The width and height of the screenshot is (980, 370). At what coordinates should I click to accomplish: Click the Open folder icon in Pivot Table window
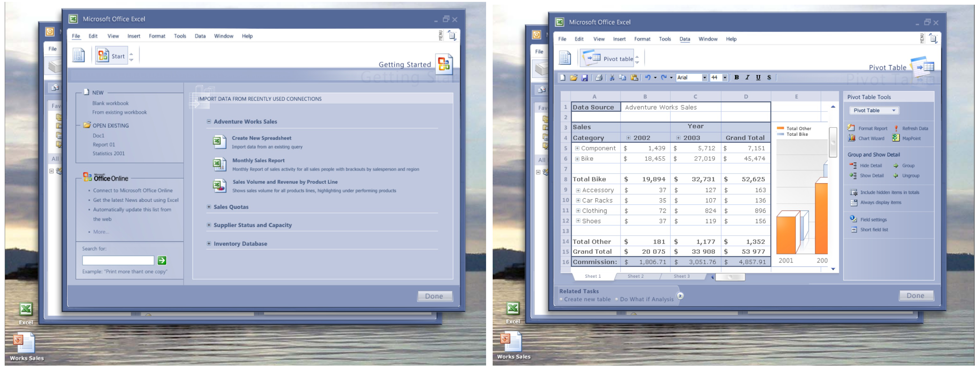point(573,77)
